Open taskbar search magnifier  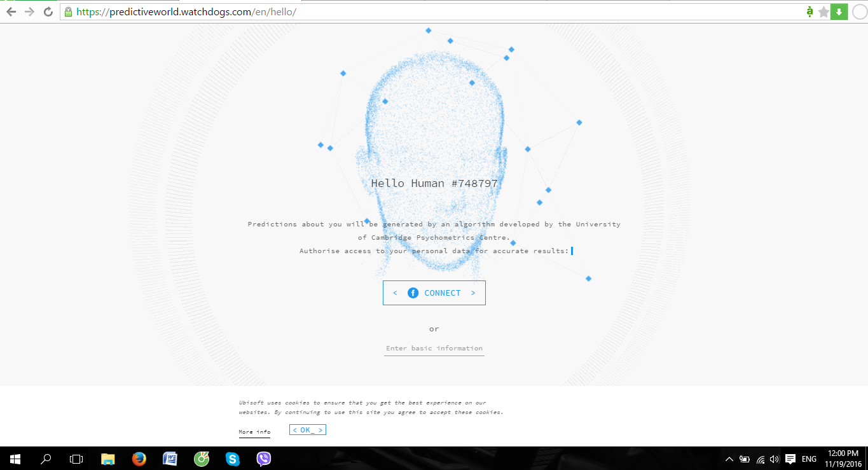[x=46, y=459]
